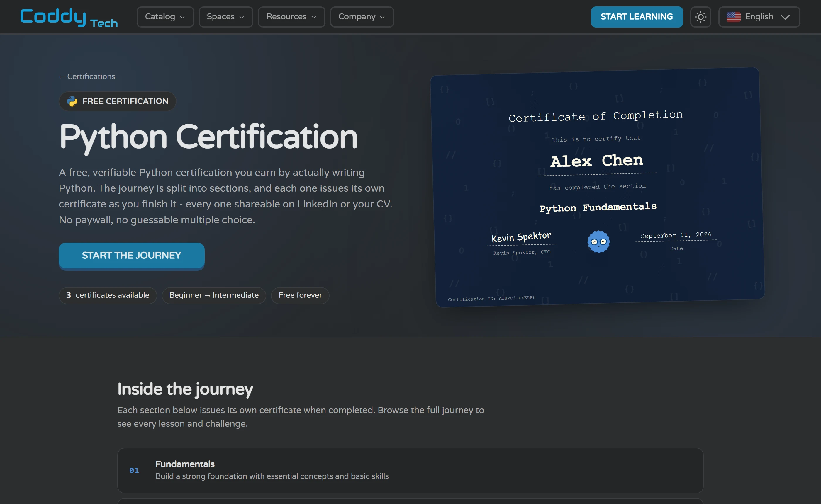Open the Coddy Tech logo homepage
This screenshot has width=821, height=504.
coord(69,17)
